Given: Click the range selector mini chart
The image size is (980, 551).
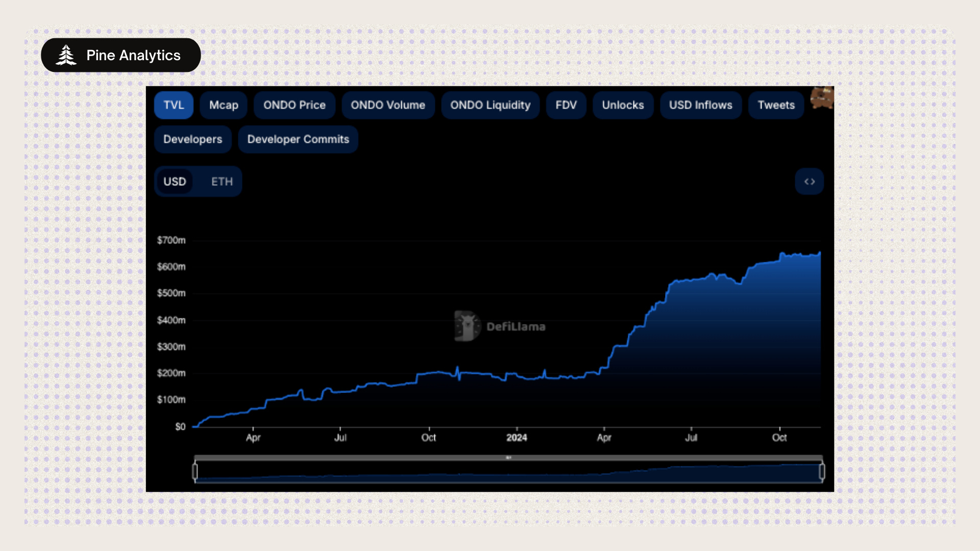Looking at the screenshot, I should tap(508, 472).
